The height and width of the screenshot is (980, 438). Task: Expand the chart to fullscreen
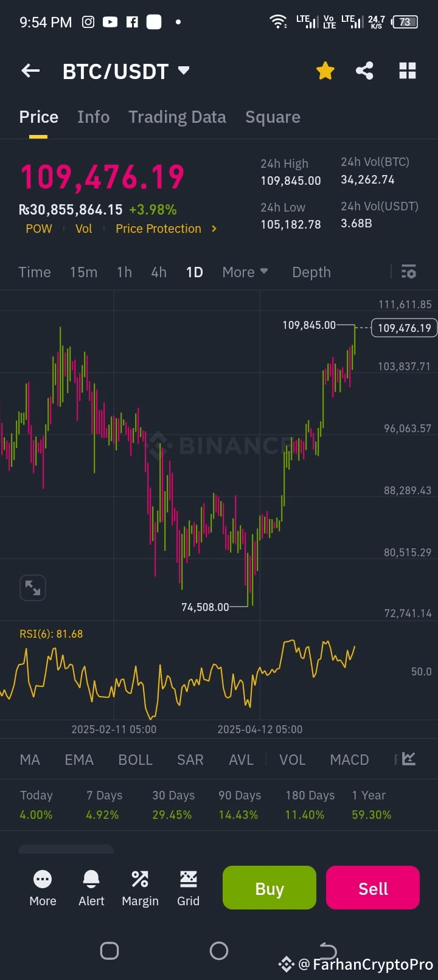tap(33, 588)
